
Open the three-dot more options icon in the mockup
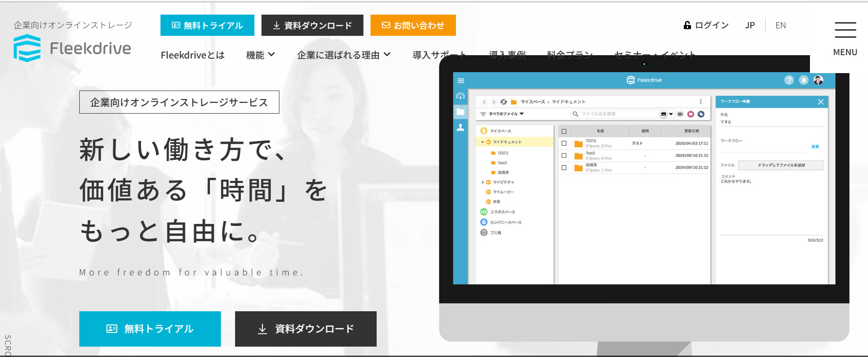[x=700, y=102]
